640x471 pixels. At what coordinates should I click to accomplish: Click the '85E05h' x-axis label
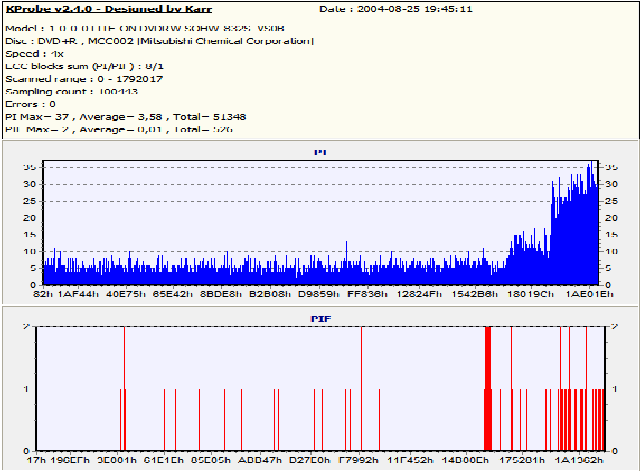tap(211, 460)
